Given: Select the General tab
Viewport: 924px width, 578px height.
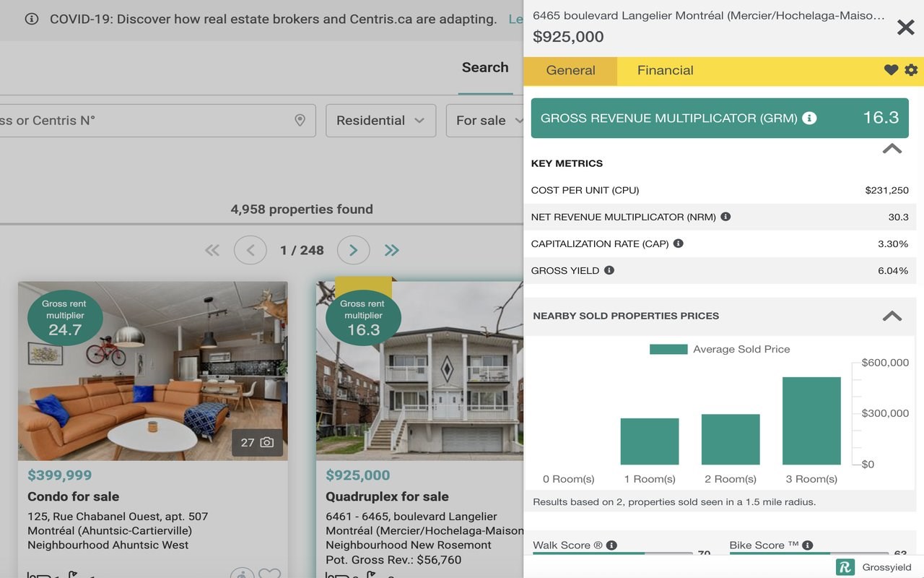Looking at the screenshot, I should (570, 71).
